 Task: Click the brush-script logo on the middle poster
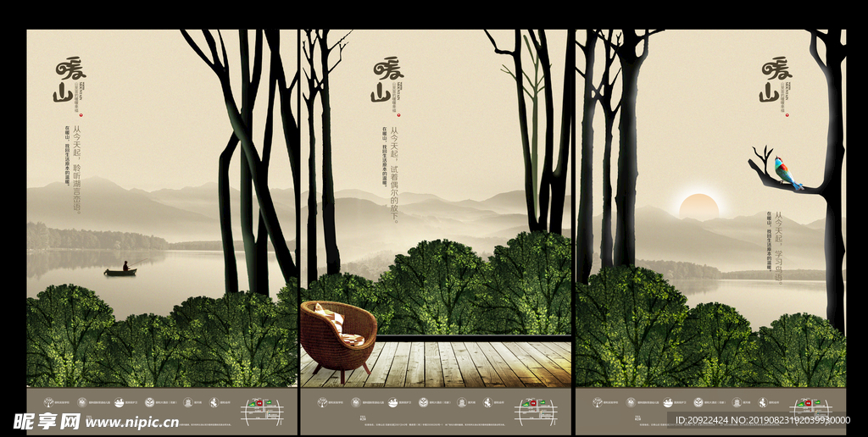pyautogui.click(x=387, y=80)
